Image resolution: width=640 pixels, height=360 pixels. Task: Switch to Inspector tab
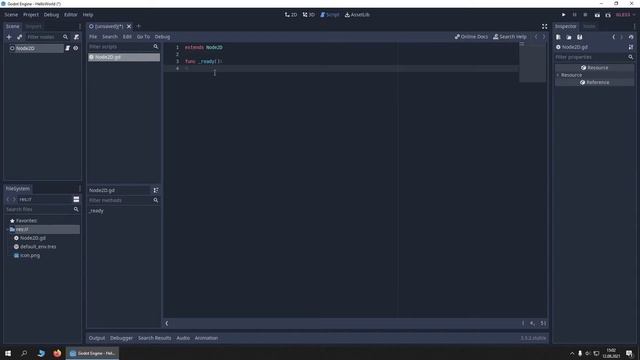pyautogui.click(x=565, y=26)
